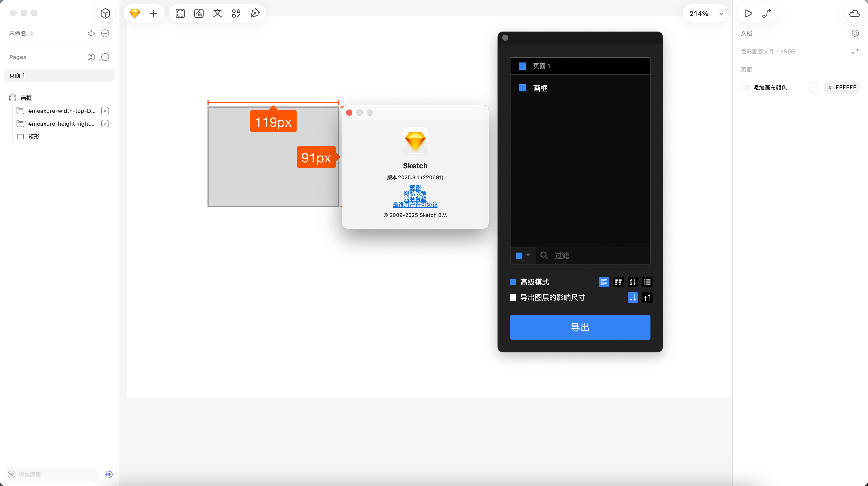Select 页面 1 in Pages list

[59, 75]
